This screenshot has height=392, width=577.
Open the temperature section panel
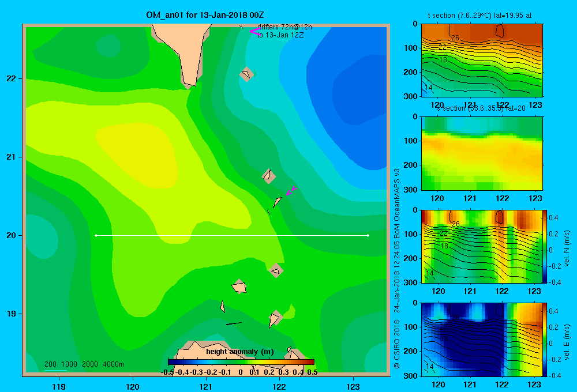pyautogui.click(x=482, y=61)
